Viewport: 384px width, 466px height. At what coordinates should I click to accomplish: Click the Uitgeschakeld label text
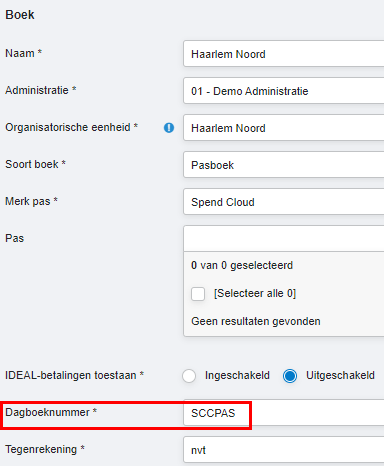[340, 375]
